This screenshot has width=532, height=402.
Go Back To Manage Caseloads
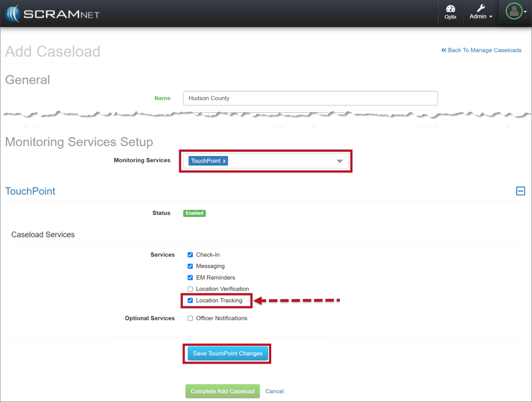coord(481,50)
